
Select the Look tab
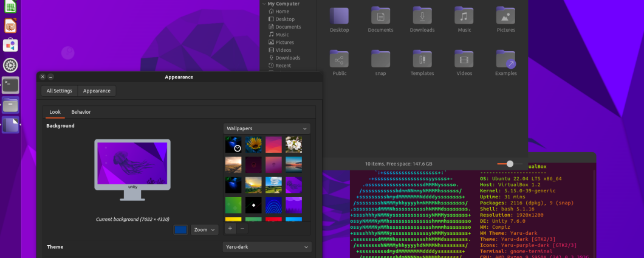click(x=55, y=112)
